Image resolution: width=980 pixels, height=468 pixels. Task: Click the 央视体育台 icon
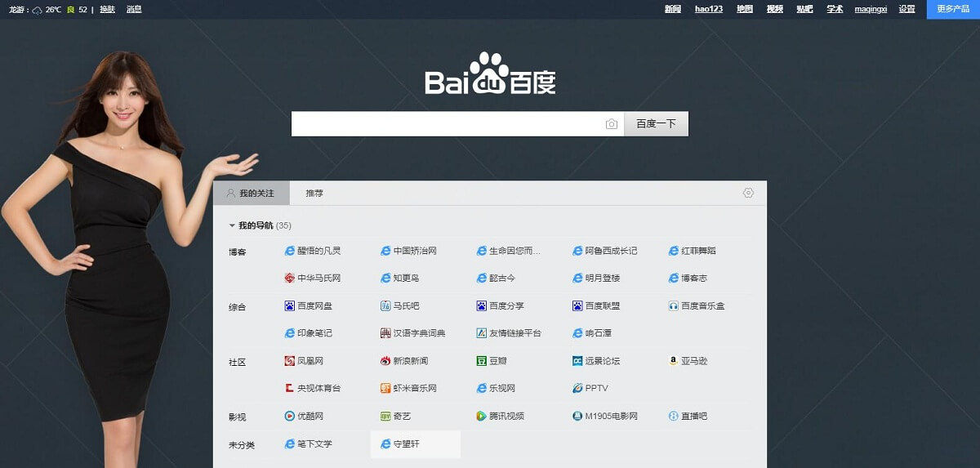point(289,388)
